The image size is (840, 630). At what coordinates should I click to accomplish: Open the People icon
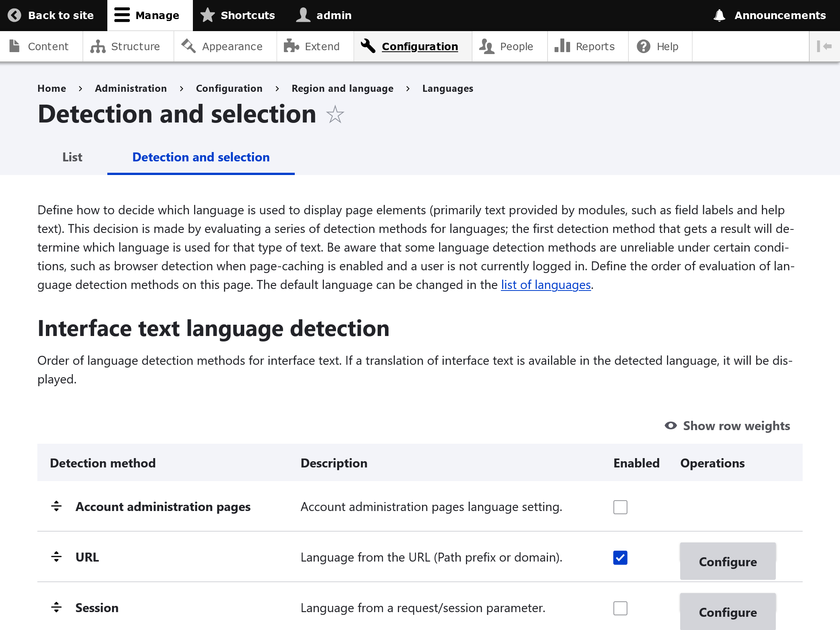pos(486,46)
